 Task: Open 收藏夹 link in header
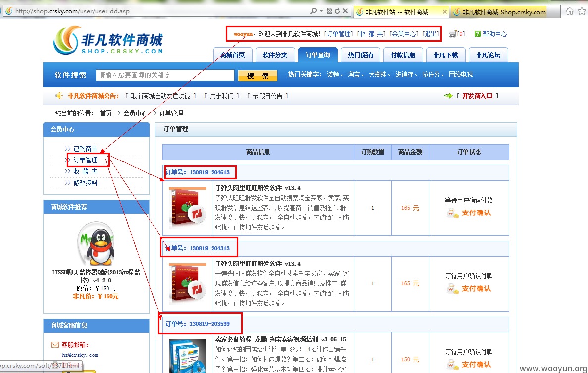(x=371, y=34)
